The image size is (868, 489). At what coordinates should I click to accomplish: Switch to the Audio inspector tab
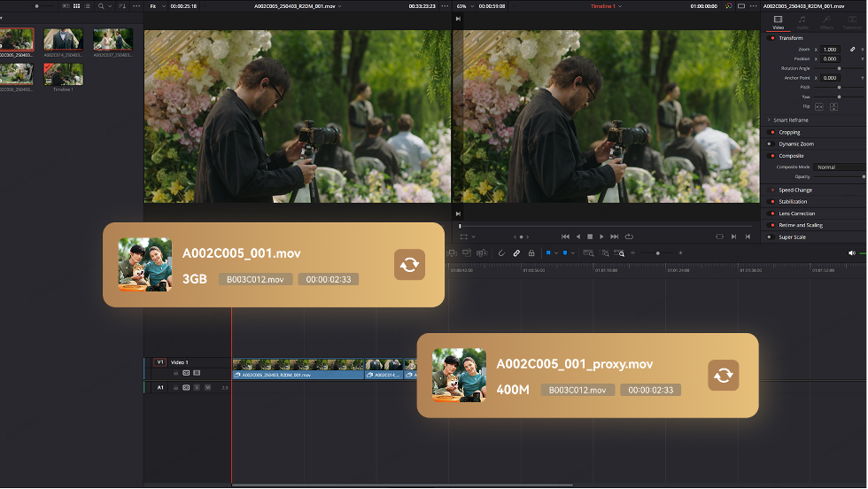tap(802, 22)
